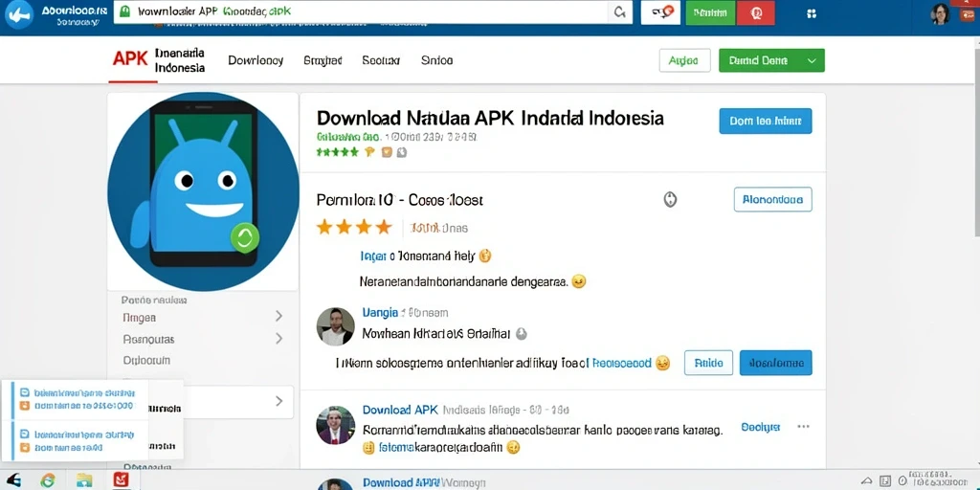Screen dimensions: 980x490
Task: Click the green padlock in address bar
Action: pos(125,11)
